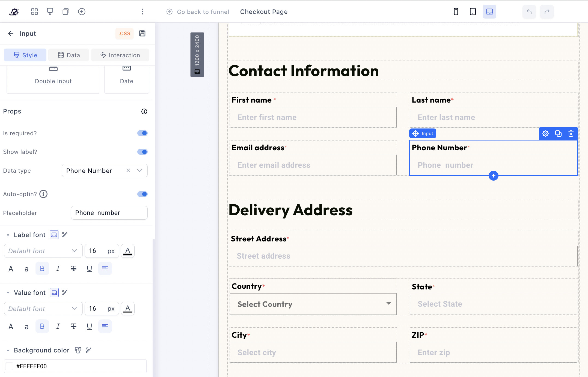The height and width of the screenshot is (377, 588).
Task: Toggle the 'Is required?' switch
Action: click(142, 133)
